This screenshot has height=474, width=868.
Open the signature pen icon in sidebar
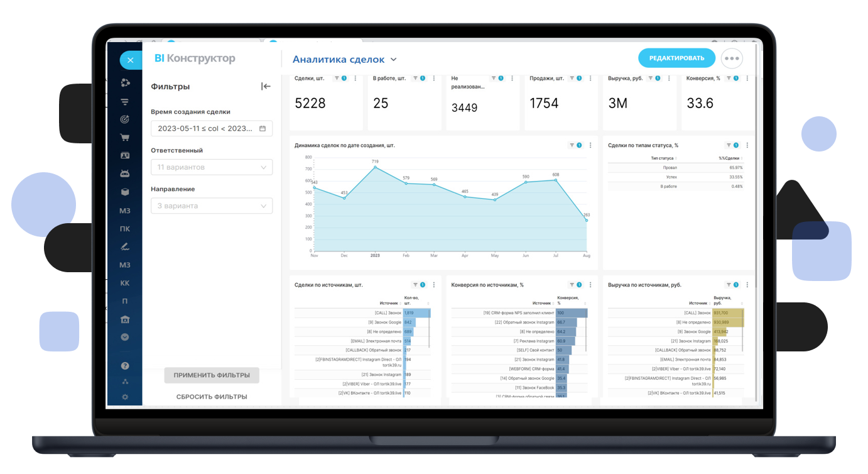tap(125, 246)
